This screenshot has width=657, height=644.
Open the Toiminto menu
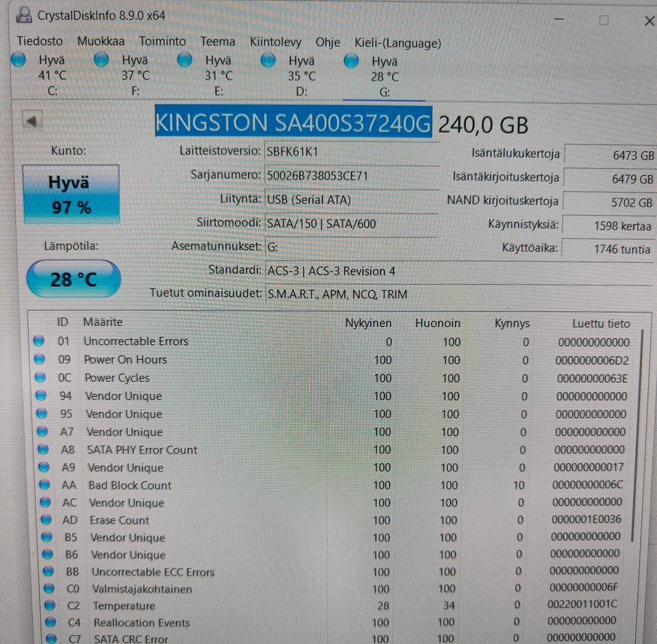[162, 41]
